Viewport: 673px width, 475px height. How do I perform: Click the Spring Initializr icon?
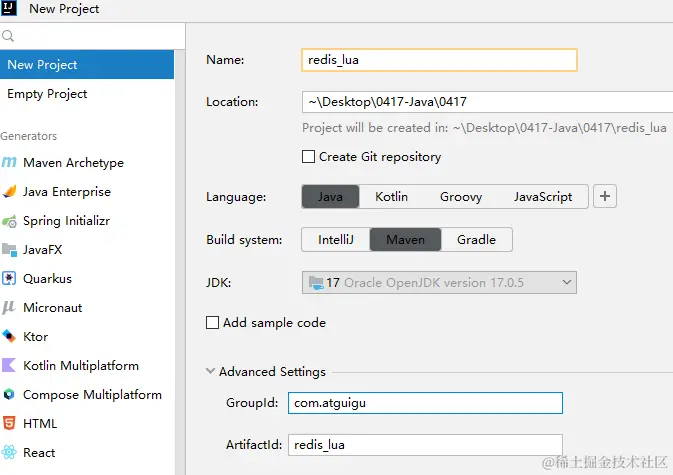point(9,221)
